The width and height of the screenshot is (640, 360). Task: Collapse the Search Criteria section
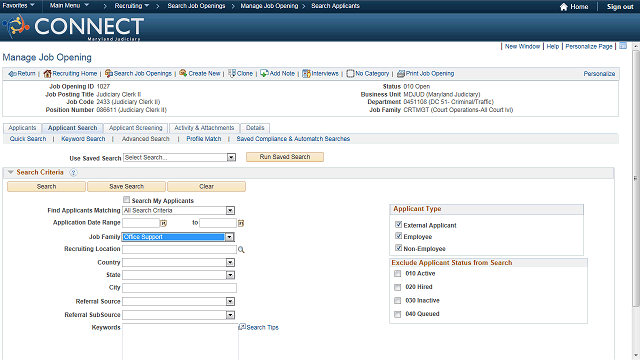pyautogui.click(x=11, y=172)
